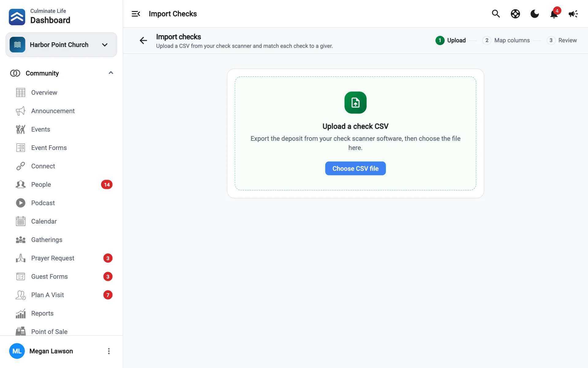Click the Podcast label in sidebar
Image resolution: width=588 pixels, height=368 pixels.
point(43,203)
